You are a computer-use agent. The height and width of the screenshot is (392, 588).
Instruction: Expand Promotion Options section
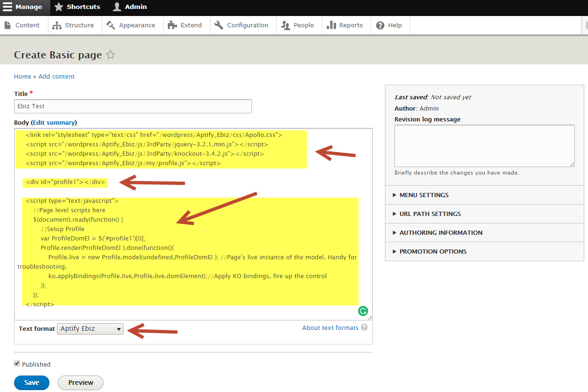coord(485,251)
